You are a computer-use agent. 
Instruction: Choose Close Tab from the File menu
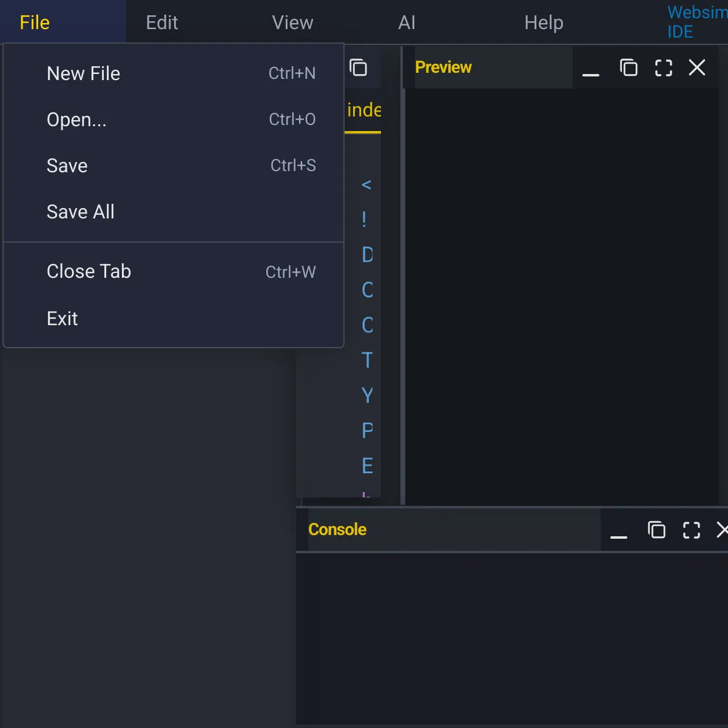(89, 271)
